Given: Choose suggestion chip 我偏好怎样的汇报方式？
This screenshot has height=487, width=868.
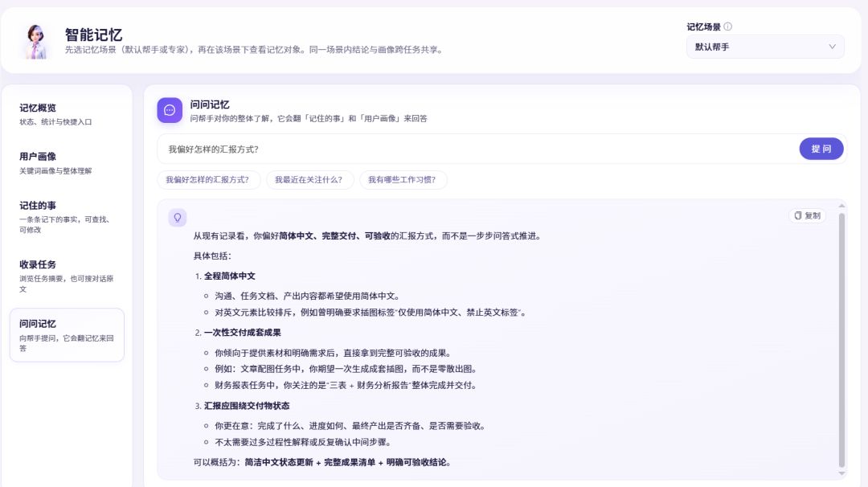Looking at the screenshot, I should (x=208, y=180).
